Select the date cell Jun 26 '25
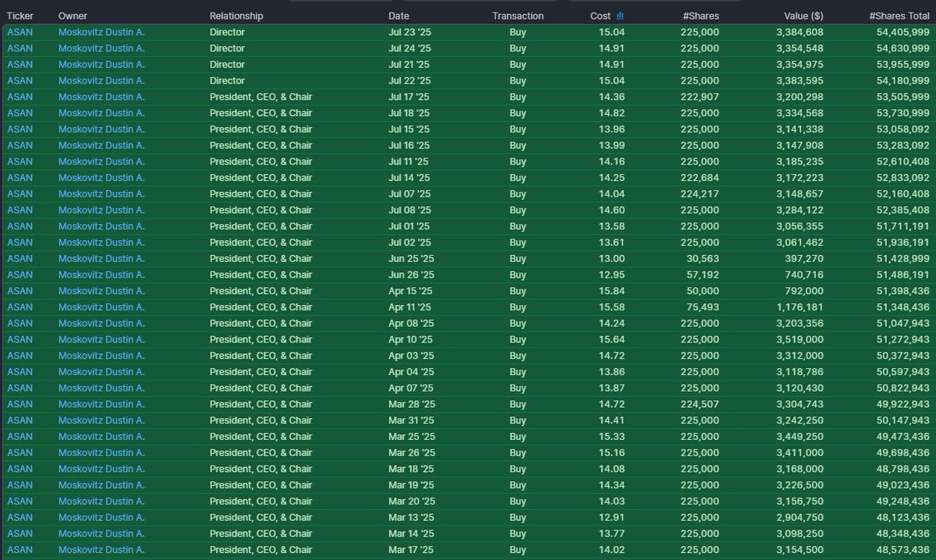The height and width of the screenshot is (560, 936). click(x=410, y=275)
